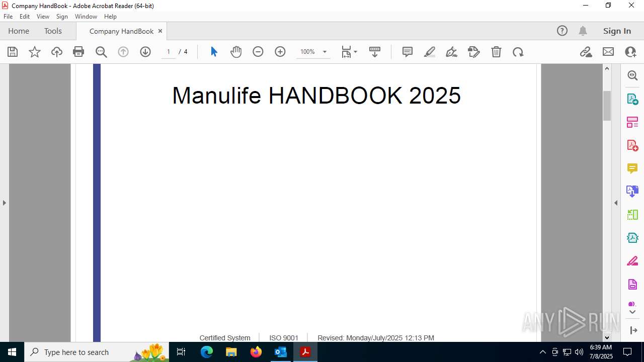Open Export PDF tool in right pane

coord(632,99)
